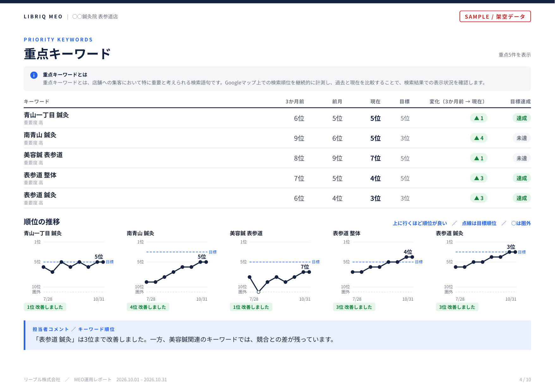Click the ○は圏外 legend text
555x392 pixels.
tap(521, 223)
